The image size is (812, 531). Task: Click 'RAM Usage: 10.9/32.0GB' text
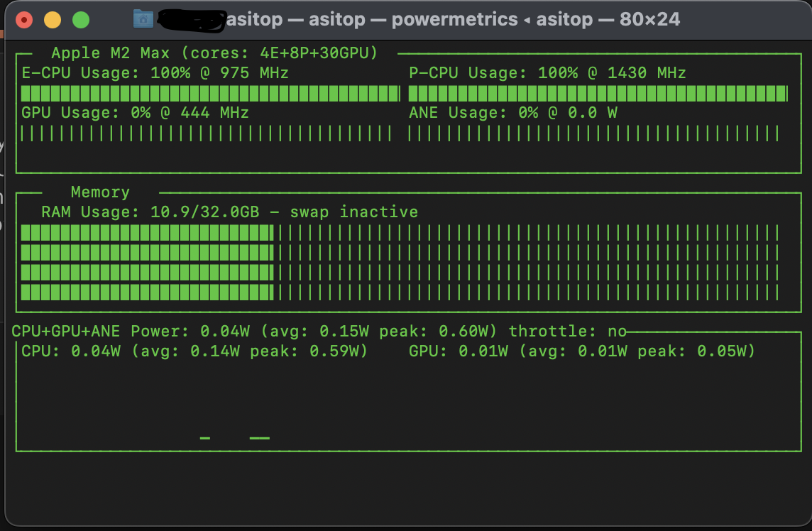pyautogui.click(x=150, y=212)
